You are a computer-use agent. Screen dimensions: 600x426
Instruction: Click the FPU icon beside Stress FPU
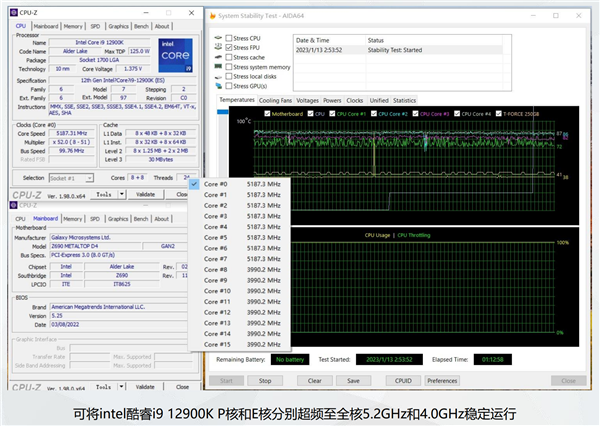[219, 47]
